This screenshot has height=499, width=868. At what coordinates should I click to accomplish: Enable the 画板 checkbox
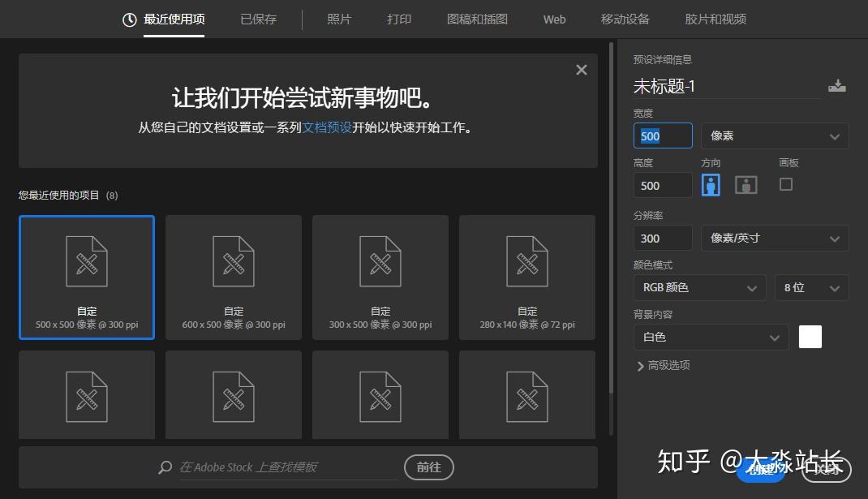(x=785, y=184)
